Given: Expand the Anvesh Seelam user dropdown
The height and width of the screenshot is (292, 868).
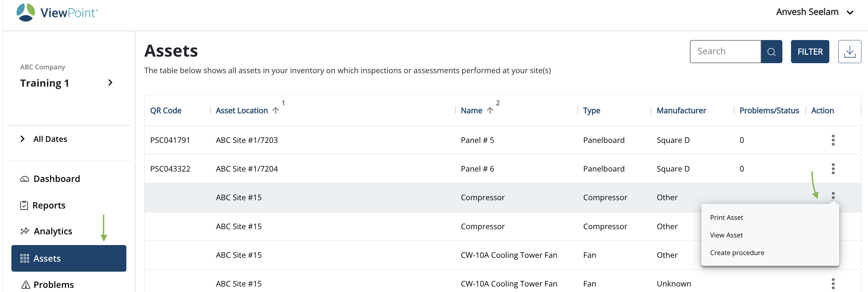Looking at the screenshot, I should (x=850, y=12).
